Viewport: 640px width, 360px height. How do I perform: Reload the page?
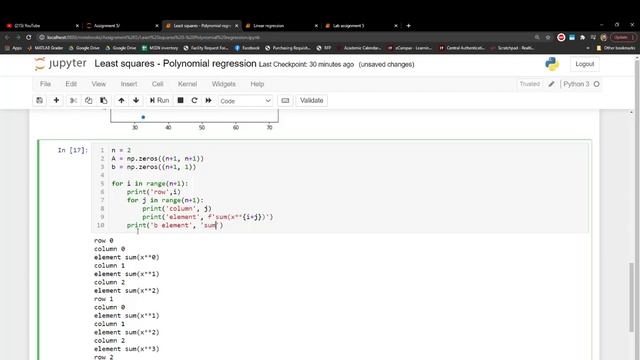[x=29, y=37]
